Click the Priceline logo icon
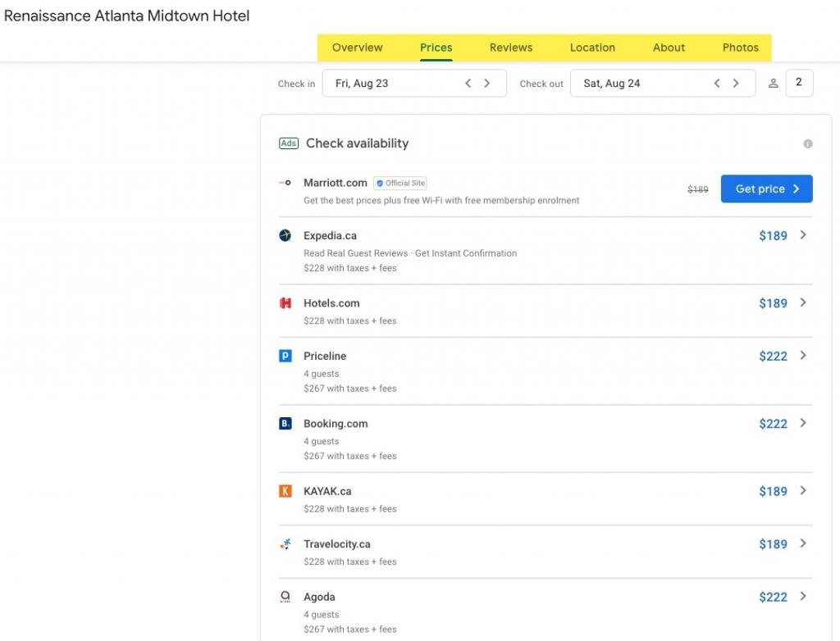840x641 pixels. pyautogui.click(x=285, y=356)
